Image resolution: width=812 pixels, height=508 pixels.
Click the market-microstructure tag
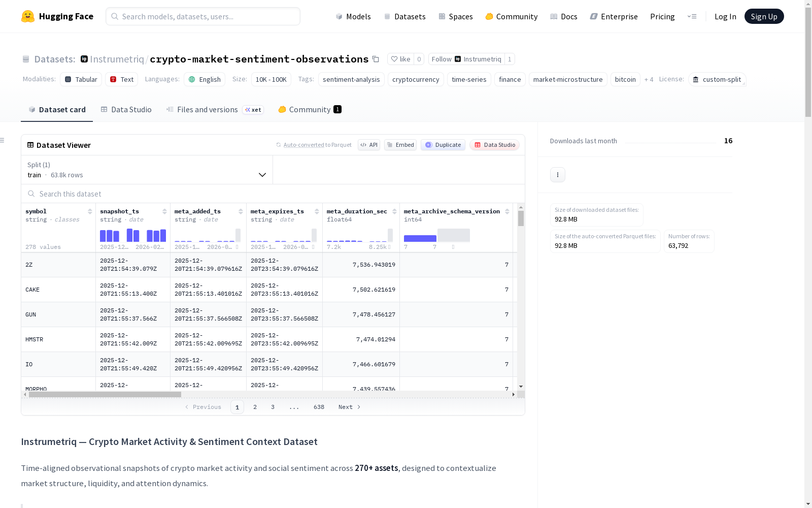tap(568, 79)
